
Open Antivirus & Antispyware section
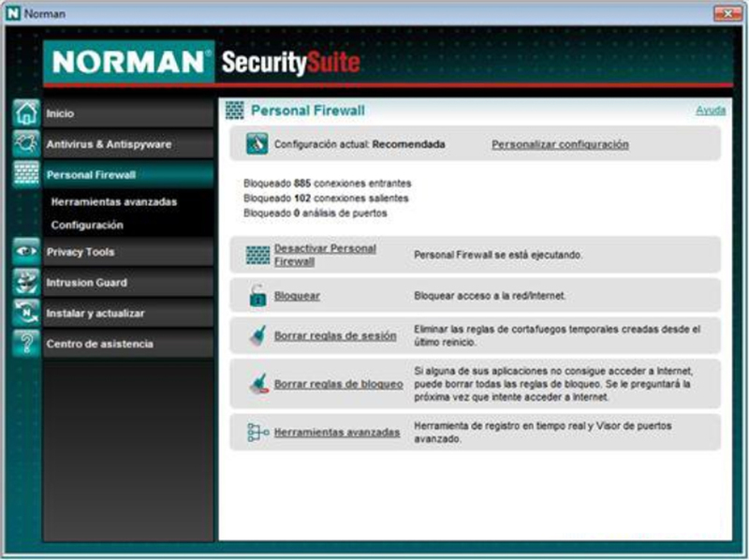pos(128,144)
